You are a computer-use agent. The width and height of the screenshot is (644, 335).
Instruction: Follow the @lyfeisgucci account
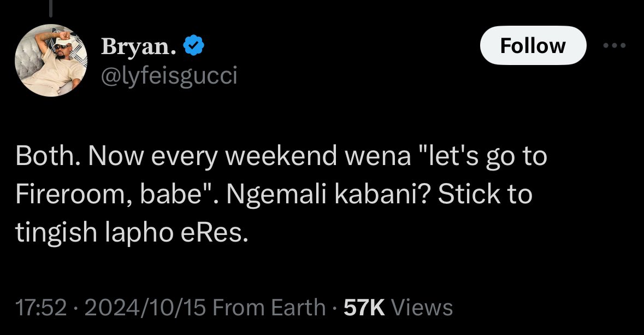coord(533,45)
